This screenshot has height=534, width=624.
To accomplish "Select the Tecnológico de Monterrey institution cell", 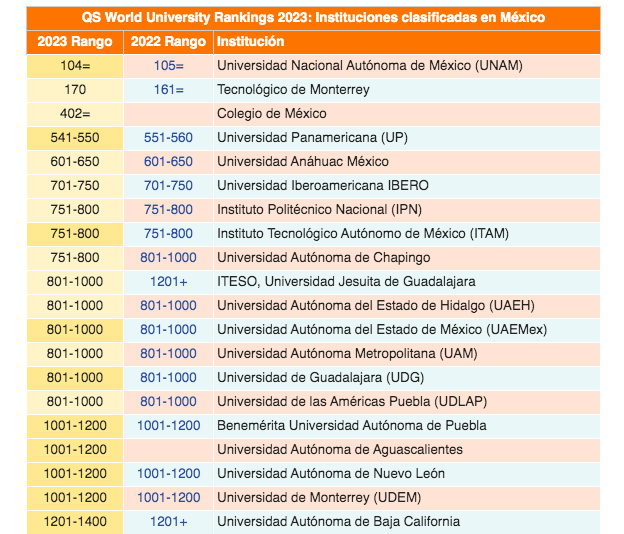I will click(x=293, y=90).
